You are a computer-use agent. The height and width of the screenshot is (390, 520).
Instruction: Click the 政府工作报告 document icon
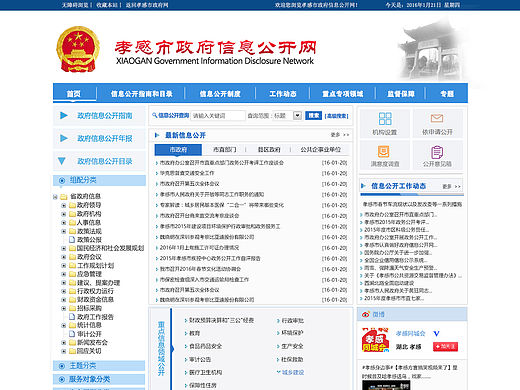(x=72, y=317)
